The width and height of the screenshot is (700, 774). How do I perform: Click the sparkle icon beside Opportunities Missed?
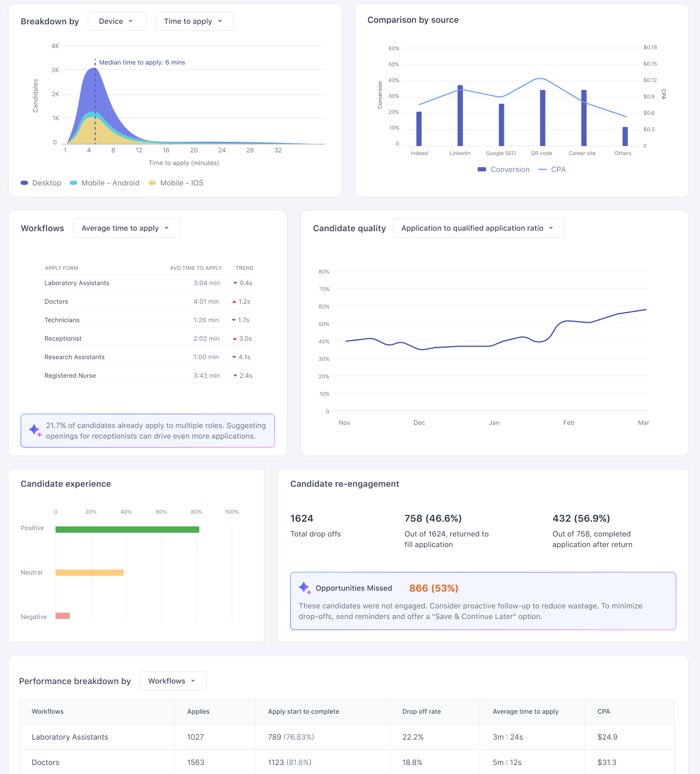point(305,588)
